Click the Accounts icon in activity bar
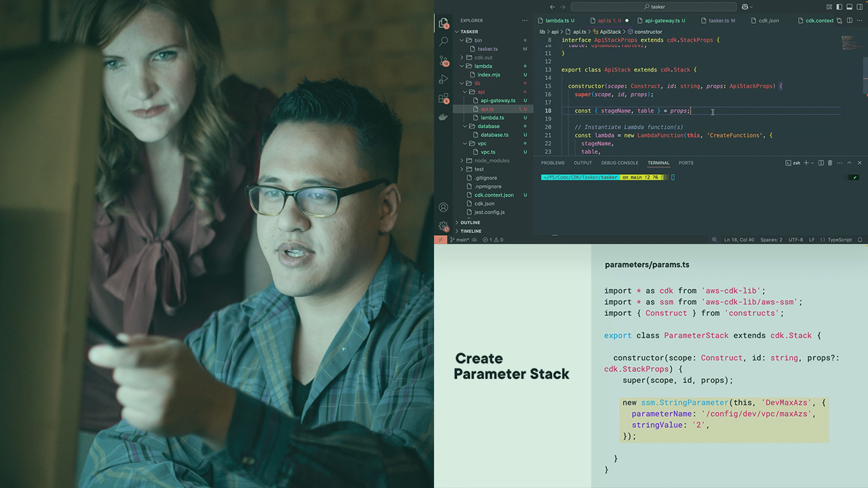Viewport: 868px width, 488px height. (443, 207)
